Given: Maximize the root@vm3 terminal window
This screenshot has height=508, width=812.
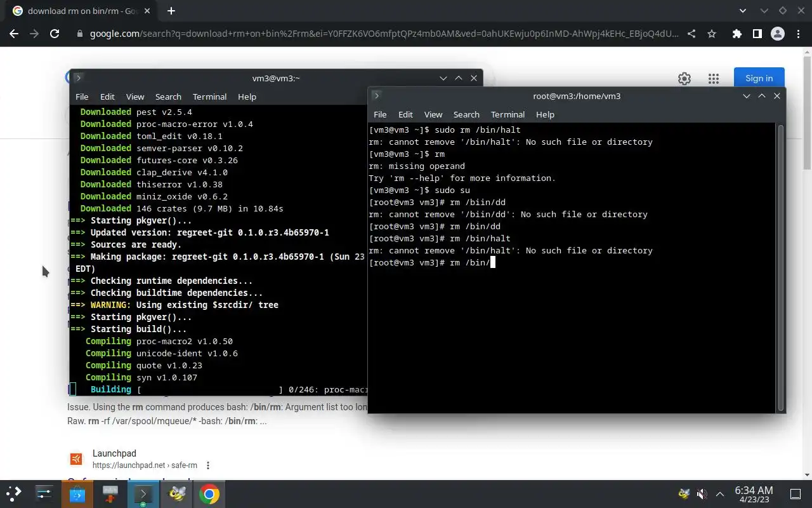Looking at the screenshot, I should (x=761, y=96).
